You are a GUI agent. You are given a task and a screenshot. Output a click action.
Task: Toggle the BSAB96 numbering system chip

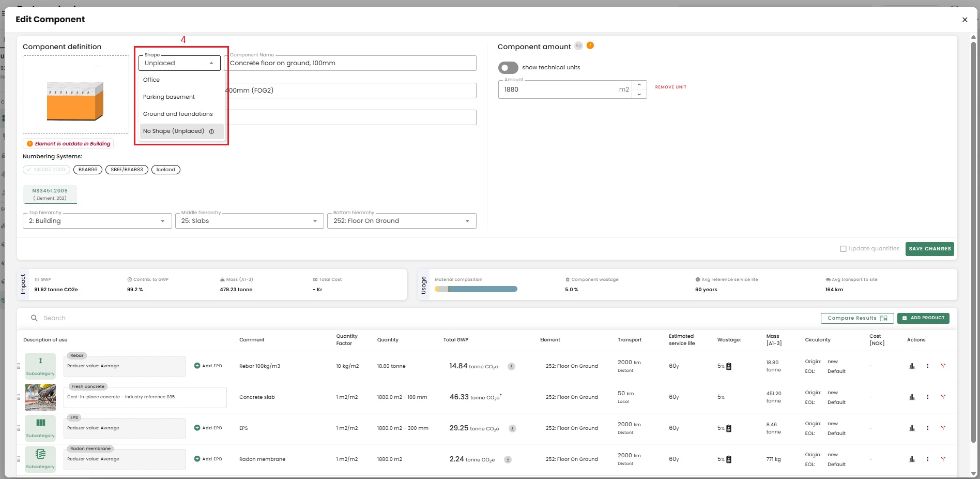[88, 170]
